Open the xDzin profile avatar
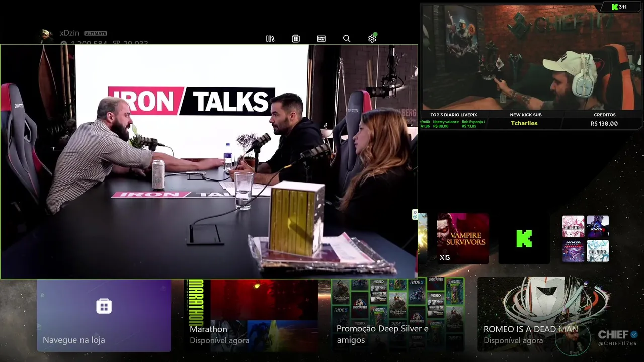644x362 pixels. 47,36
